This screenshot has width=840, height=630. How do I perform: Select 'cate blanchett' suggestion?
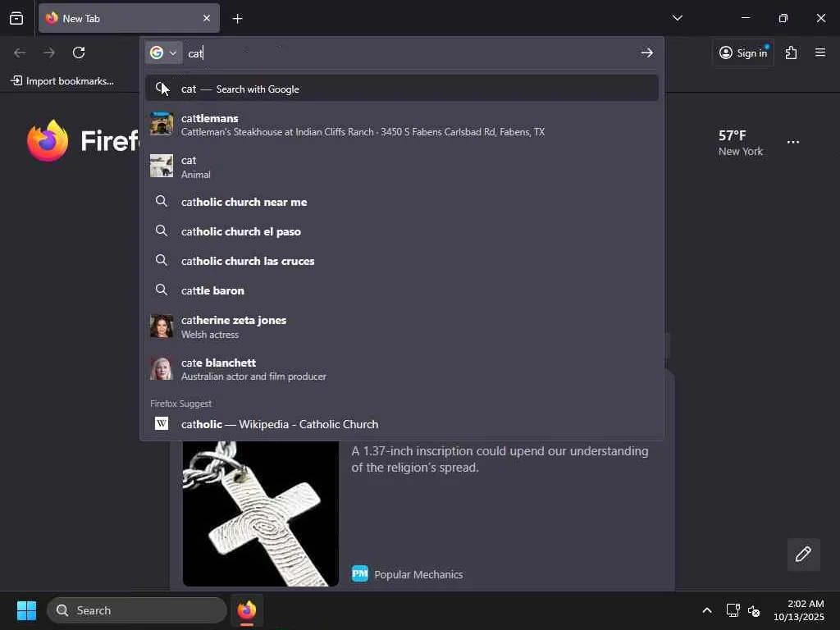[402, 369]
